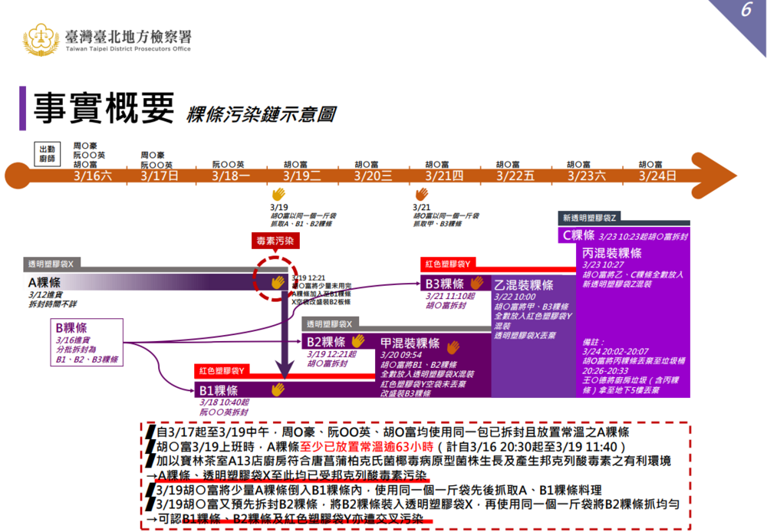The image size is (767, 532).
Task: Click the orange hand icon above the 3/21 note
Action: point(421,195)
